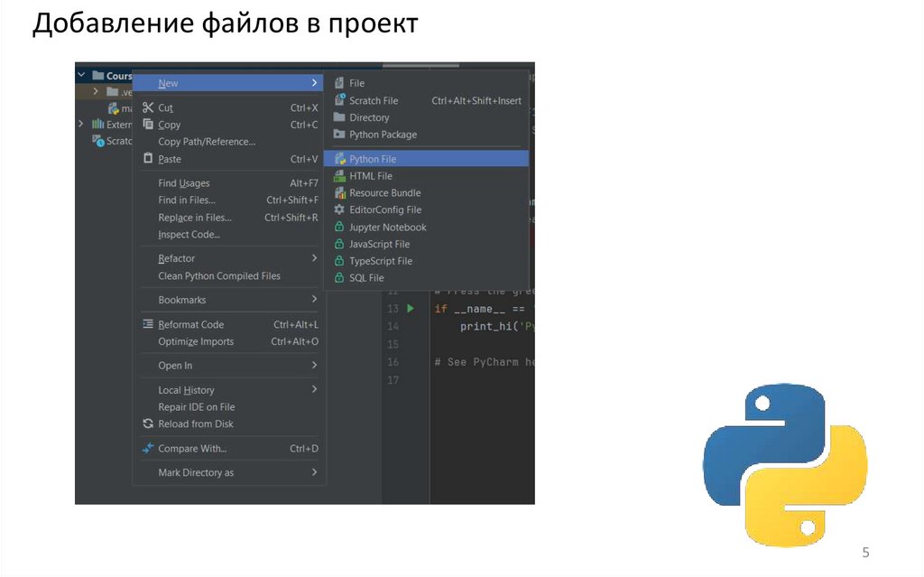
Task: Collapse the project root tree node
Action: coord(81,75)
